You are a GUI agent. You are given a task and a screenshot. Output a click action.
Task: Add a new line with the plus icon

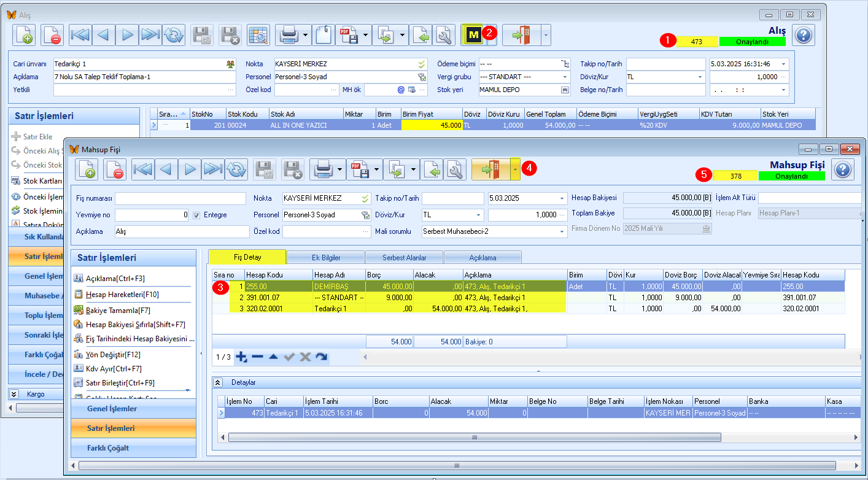point(241,357)
